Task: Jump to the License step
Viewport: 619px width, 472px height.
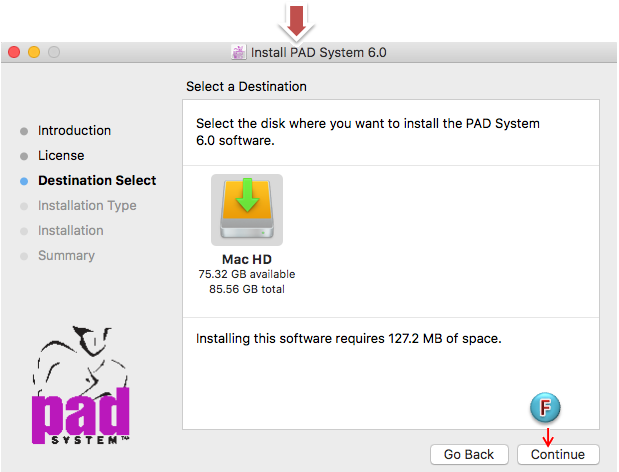Action: (x=61, y=156)
